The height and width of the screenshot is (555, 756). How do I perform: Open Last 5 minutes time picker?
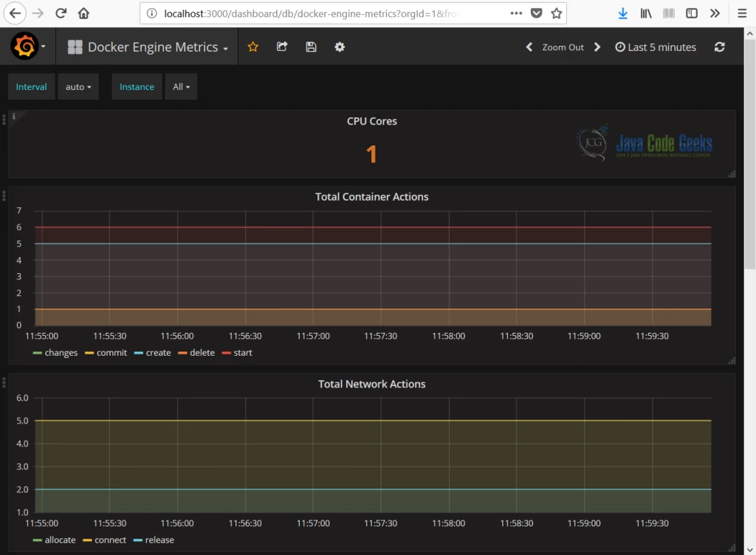pyautogui.click(x=656, y=47)
